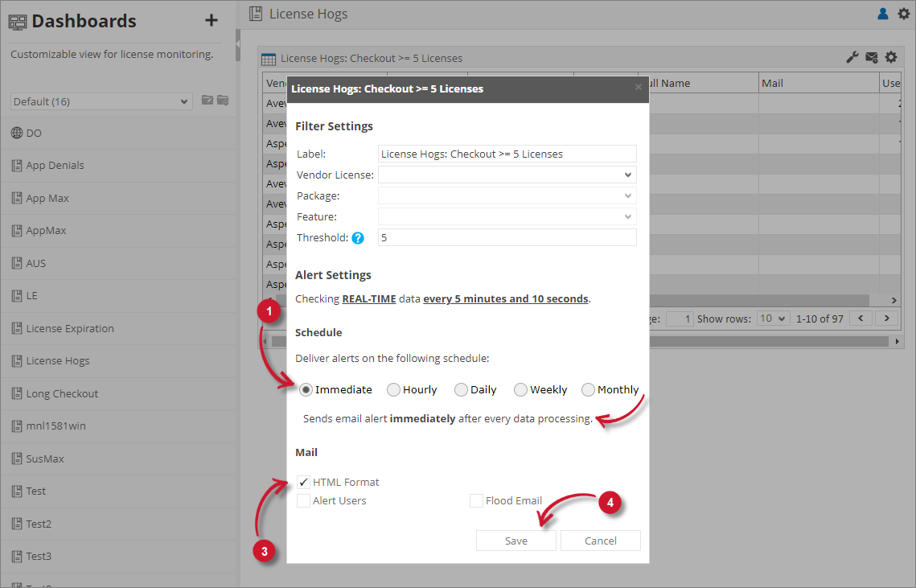This screenshot has height=588, width=916.
Task: Select the Hourly schedule option
Action: point(393,390)
